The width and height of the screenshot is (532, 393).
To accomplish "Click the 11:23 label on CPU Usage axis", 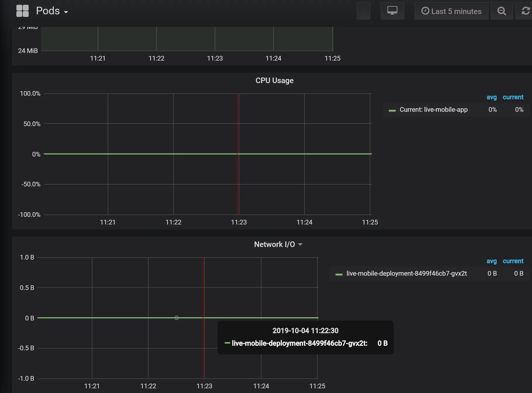I will [239, 222].
